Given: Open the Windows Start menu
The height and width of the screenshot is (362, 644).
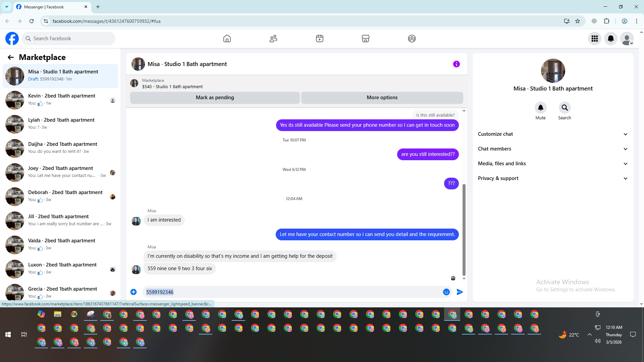Looking at the screenshot, I should 8,335.
